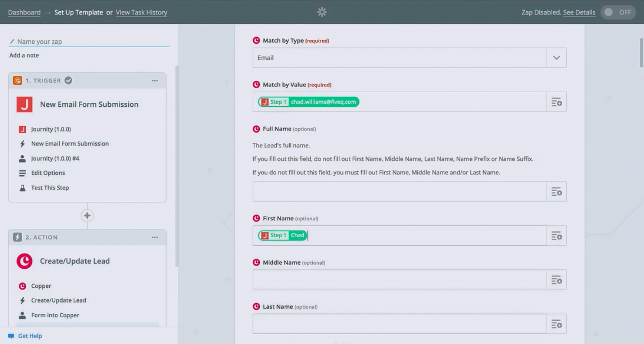
Task: Click the Full Name input field
Action: [400, 192]
